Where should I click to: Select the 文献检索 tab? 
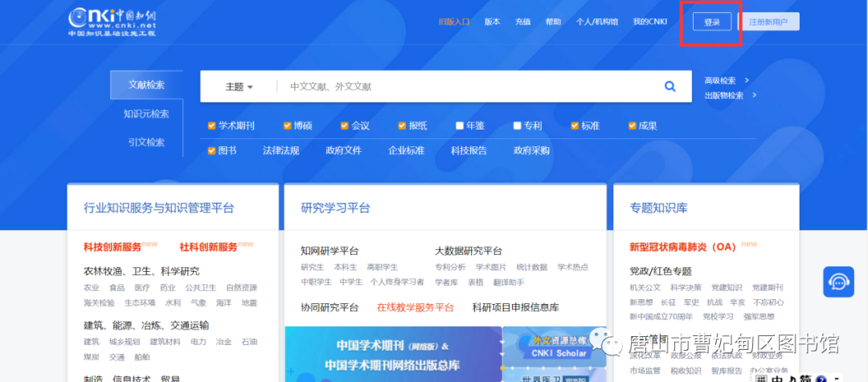[147, 84]
